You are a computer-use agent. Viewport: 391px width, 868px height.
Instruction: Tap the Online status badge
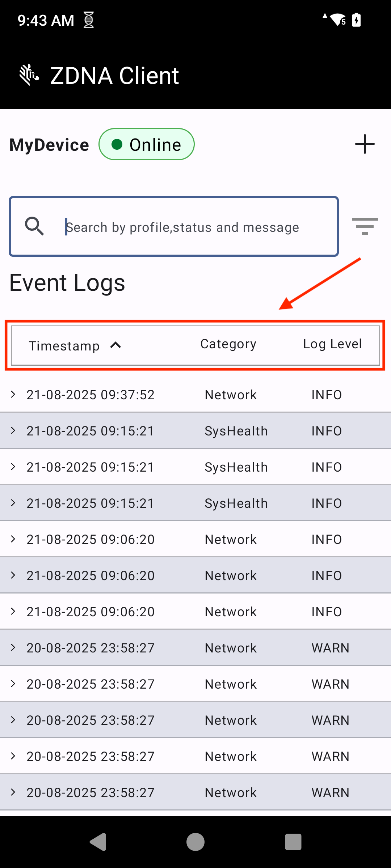[x=147, y=144]
